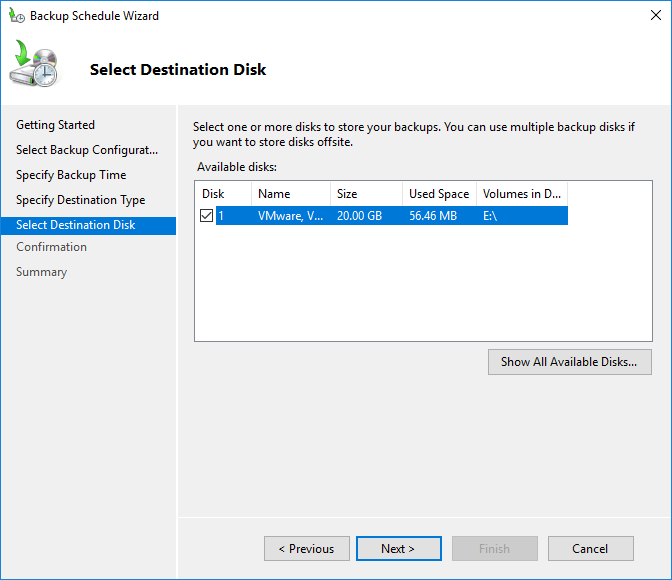Click Show All Available Disks button
This screenshot has height=580, width=672.
(570, 362)
